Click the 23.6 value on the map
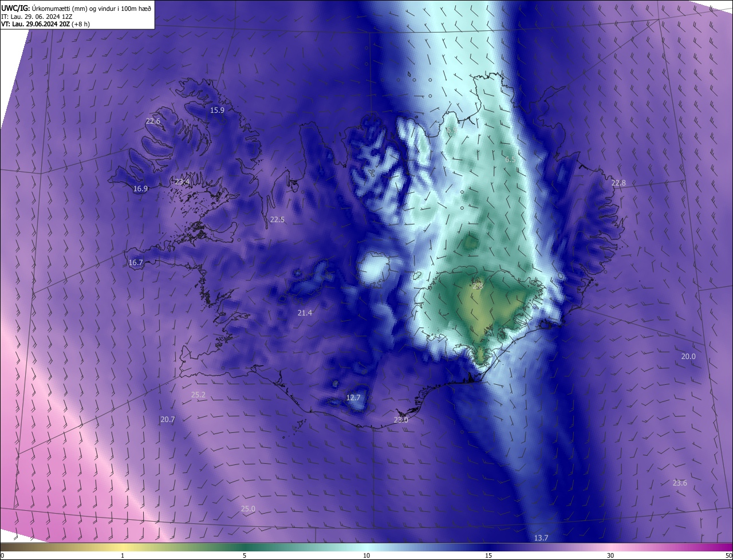Screen dimensions: 733x560 pyautogui.click(x=680, y=483)
